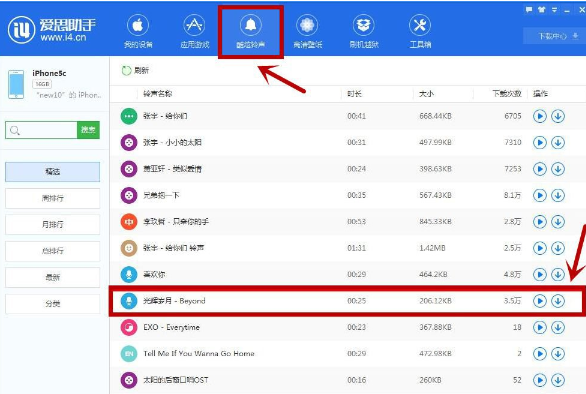Select the 月排行 monthly ranking

coord(53,224)
